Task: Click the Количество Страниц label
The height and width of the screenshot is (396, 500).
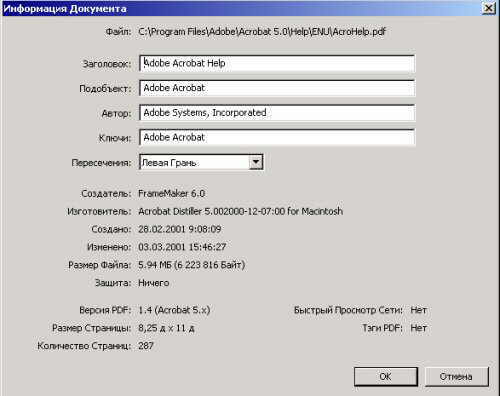Action: 84,346
